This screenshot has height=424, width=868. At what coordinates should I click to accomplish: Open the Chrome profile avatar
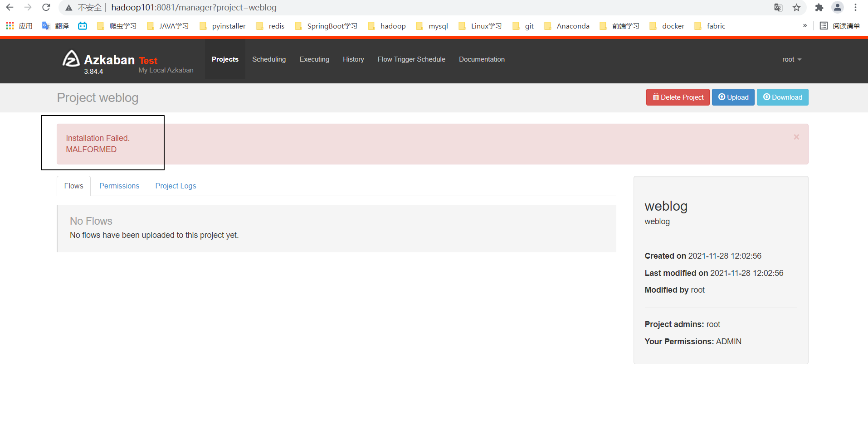pos(838,7)
